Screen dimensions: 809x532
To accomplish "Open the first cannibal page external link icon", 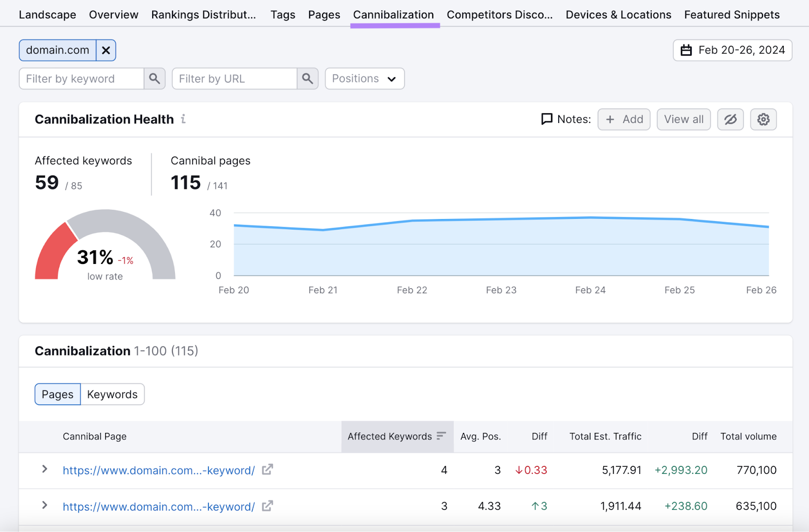I will click(x=267, y=470).
